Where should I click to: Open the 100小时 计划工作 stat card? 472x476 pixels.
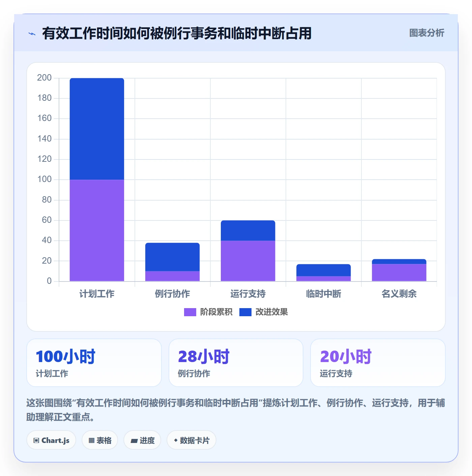(94, 363)
